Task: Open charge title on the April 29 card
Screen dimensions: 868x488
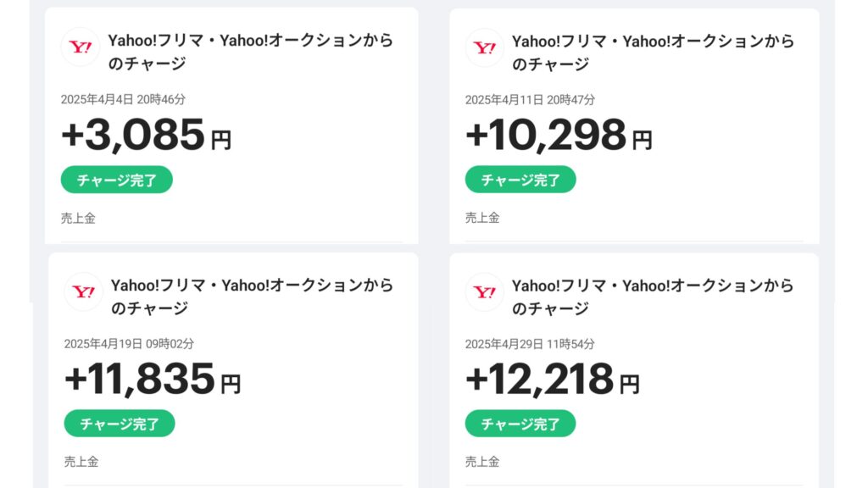Action: (654, 297)
